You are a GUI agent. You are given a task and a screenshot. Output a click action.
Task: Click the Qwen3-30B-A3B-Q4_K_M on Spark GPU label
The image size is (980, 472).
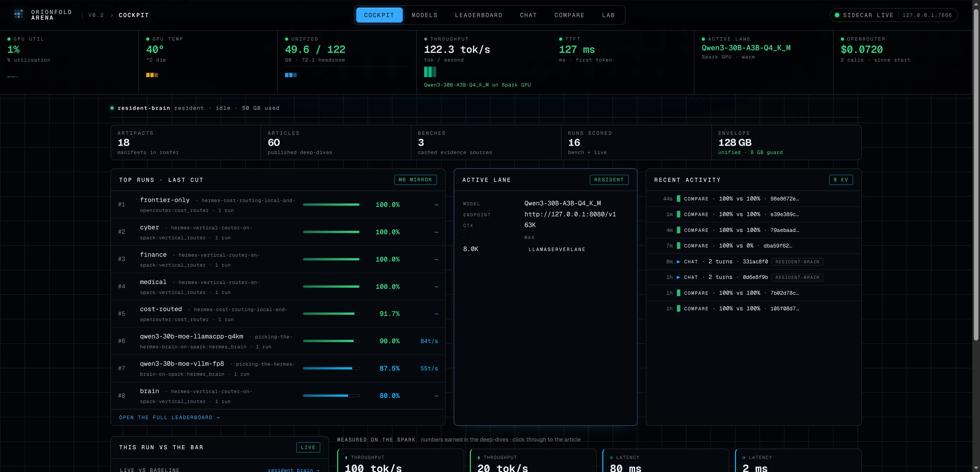pos(477,85)
